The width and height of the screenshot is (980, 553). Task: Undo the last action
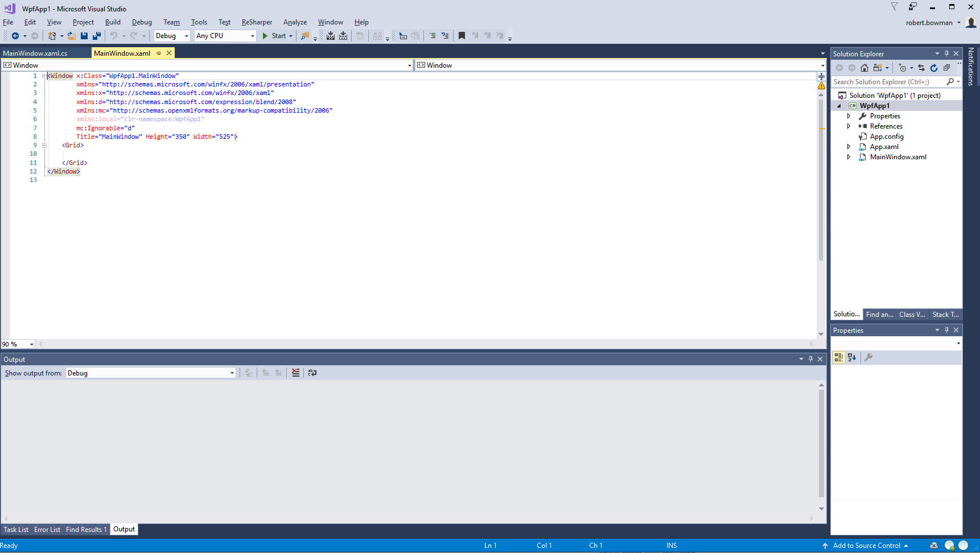tap(114, 36)
